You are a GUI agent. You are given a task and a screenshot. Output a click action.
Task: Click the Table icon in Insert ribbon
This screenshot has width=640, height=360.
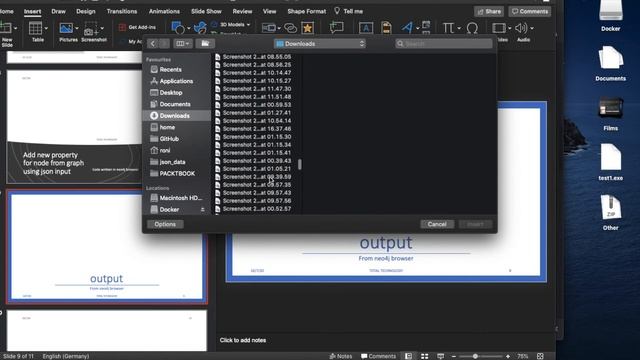[35, 28]
